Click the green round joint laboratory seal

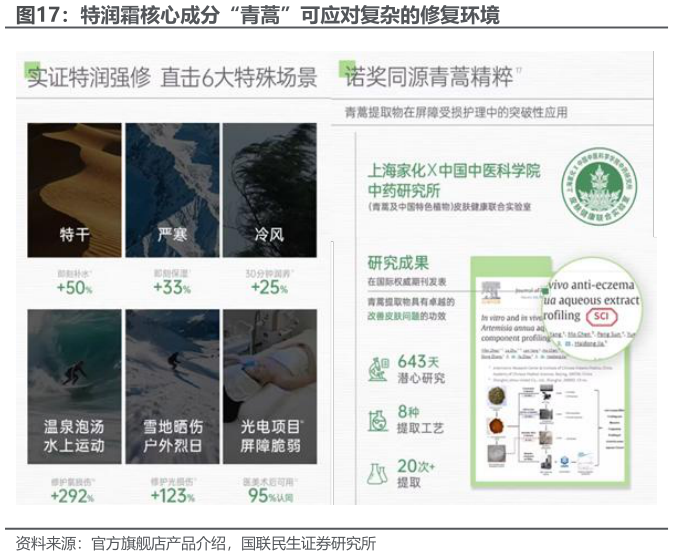(x=599, y=187)
